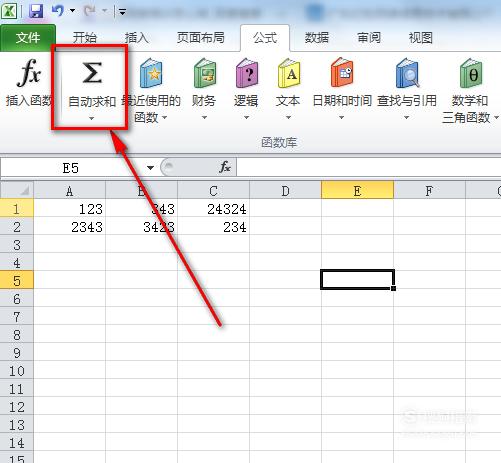Image resolution: width=501 pixels, height=463 pixels.
Task: Click the Name Box showing E5
Action: pos(71,168)
